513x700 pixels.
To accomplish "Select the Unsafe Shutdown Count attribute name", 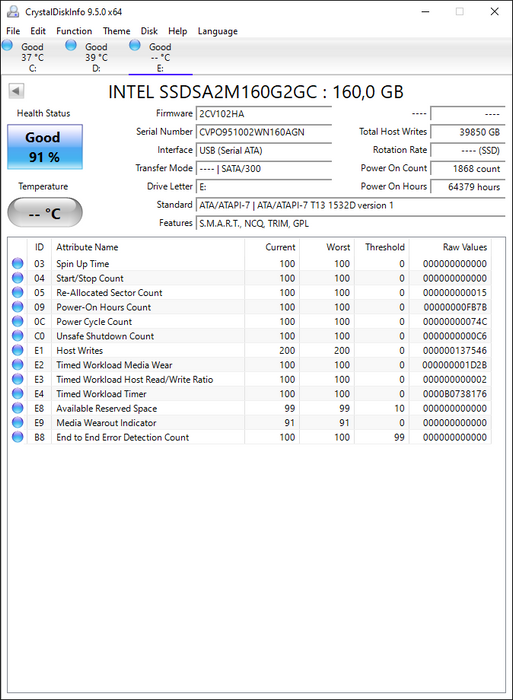I will coord(105,336).
